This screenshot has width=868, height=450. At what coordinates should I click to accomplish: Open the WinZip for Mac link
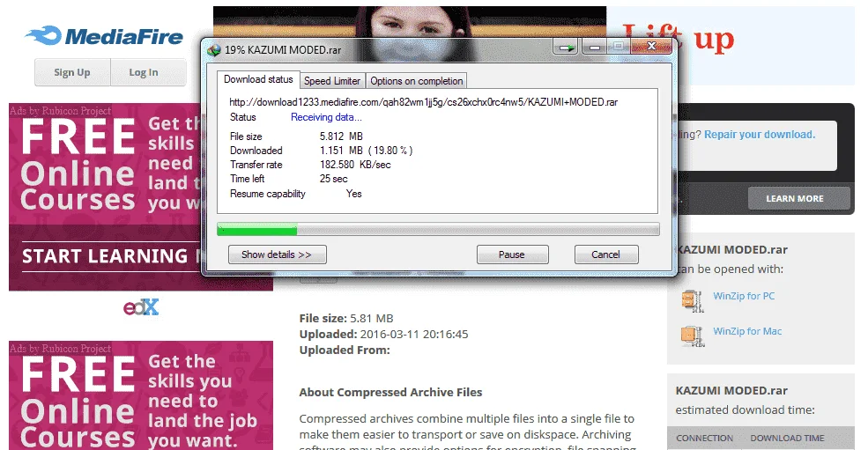point(747,331)
